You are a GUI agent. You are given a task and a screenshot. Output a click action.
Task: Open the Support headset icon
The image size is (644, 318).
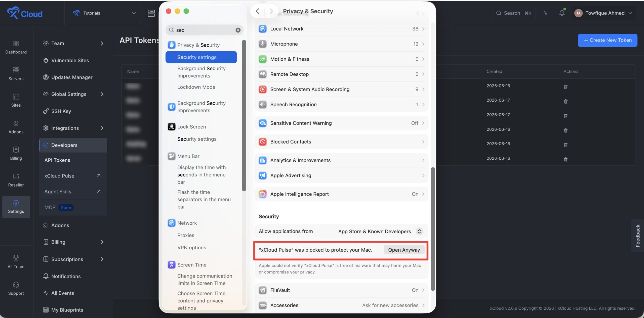tap(16, 288)
